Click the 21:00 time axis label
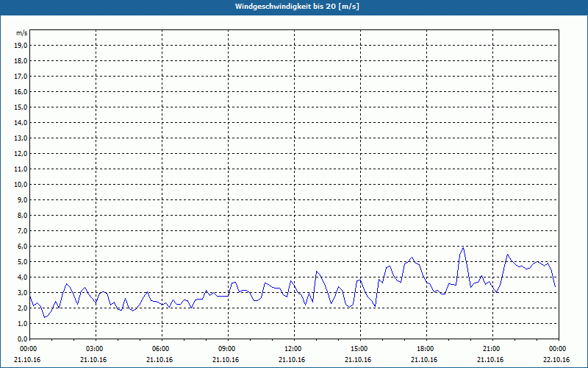Screen dimensions: 588x368 (490, 349)
